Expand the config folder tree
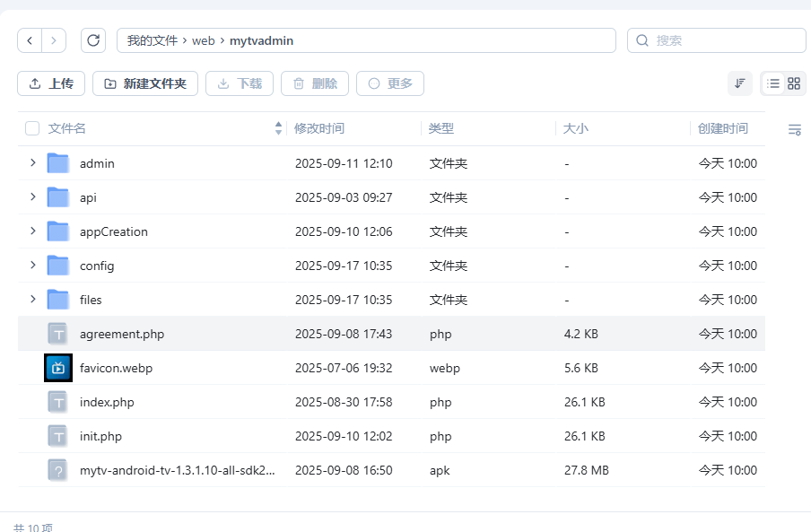 click(32, 265)
